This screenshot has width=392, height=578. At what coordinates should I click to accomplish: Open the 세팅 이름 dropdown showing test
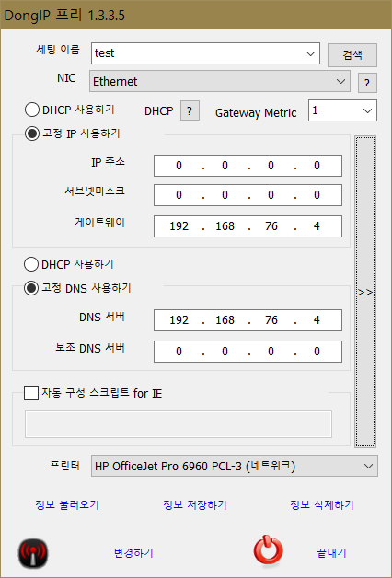click(205, 53)
